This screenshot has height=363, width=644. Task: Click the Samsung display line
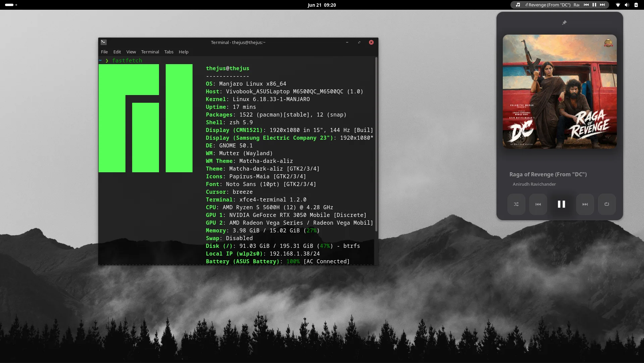coord(289,138)
